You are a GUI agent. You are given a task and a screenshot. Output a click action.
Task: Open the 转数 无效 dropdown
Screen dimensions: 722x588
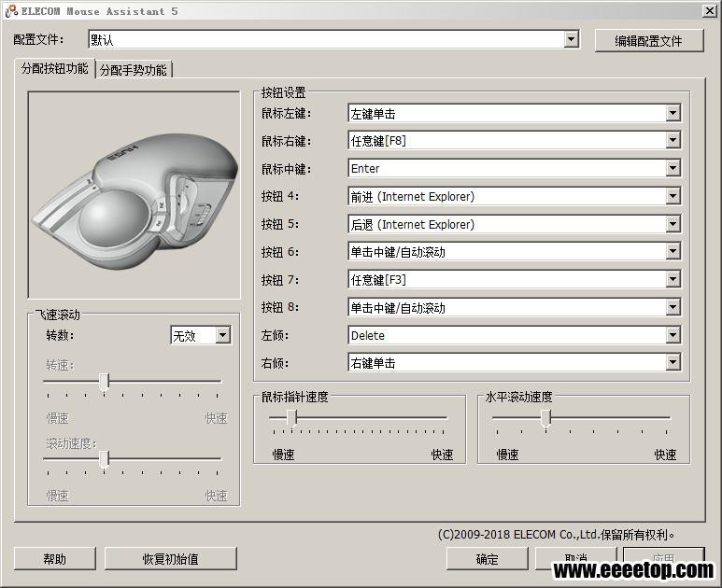[201, 335]
